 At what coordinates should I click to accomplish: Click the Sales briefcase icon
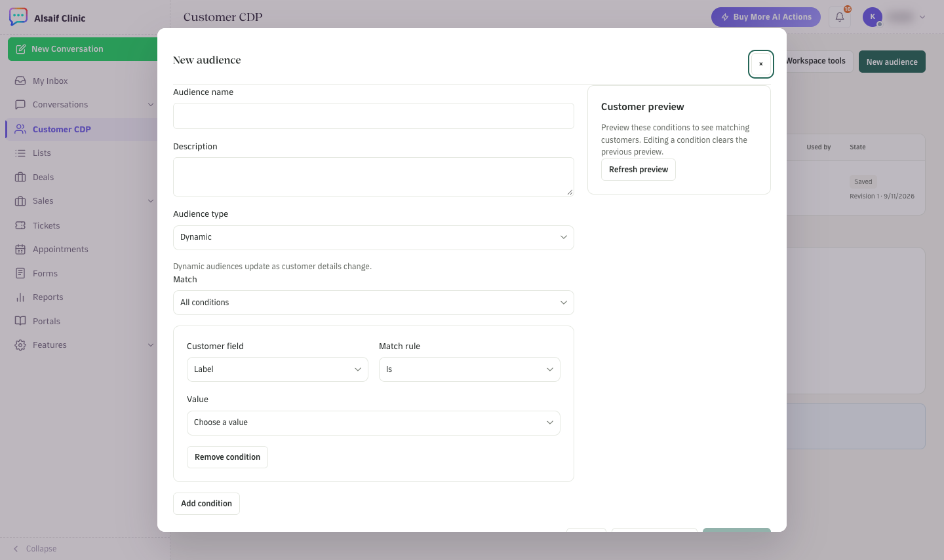(20, 201)
